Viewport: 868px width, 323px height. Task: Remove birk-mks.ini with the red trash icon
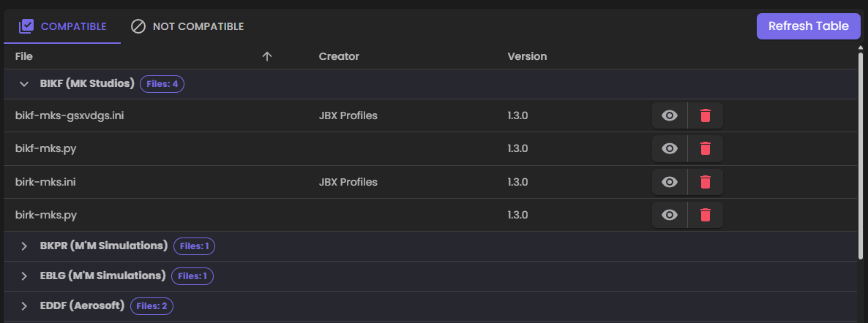pyautogui.click(x=706, y=182)
